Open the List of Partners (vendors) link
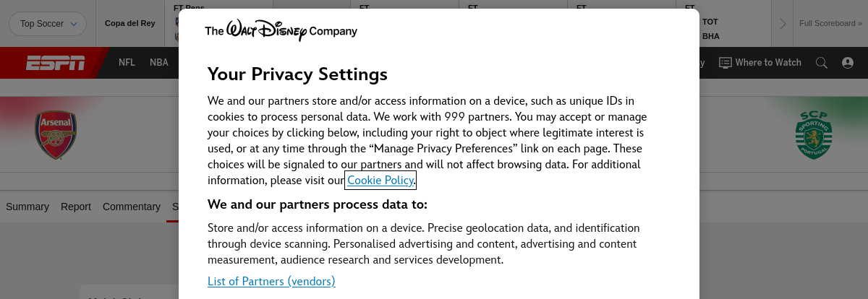The image size is (868, 299). 271,281
